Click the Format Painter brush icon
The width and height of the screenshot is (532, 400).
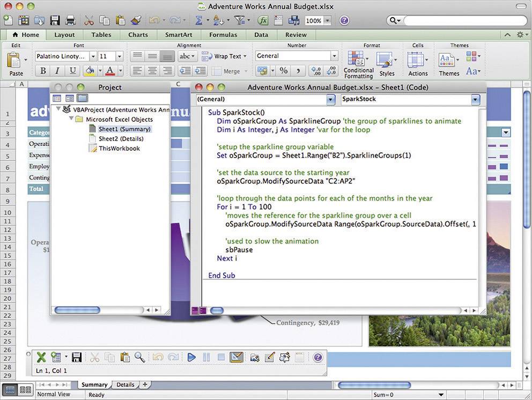[x=136, y=21]
